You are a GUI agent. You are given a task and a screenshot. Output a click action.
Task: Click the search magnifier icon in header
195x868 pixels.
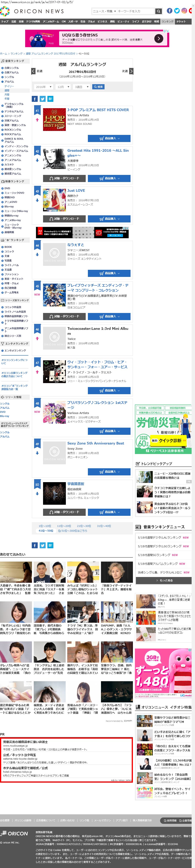(x=158, y=11)
